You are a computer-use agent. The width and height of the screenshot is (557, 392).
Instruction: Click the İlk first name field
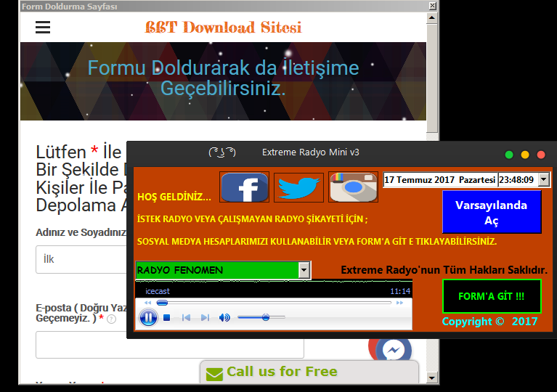82,260
